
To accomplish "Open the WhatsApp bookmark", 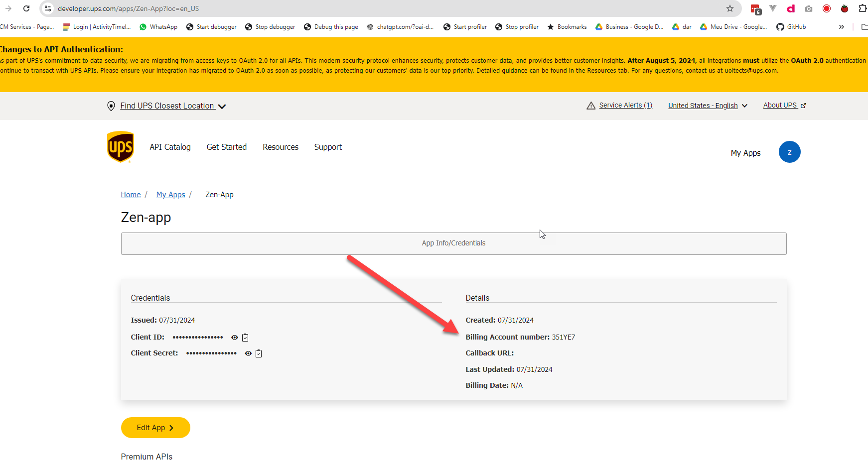I will coord(158,27).
